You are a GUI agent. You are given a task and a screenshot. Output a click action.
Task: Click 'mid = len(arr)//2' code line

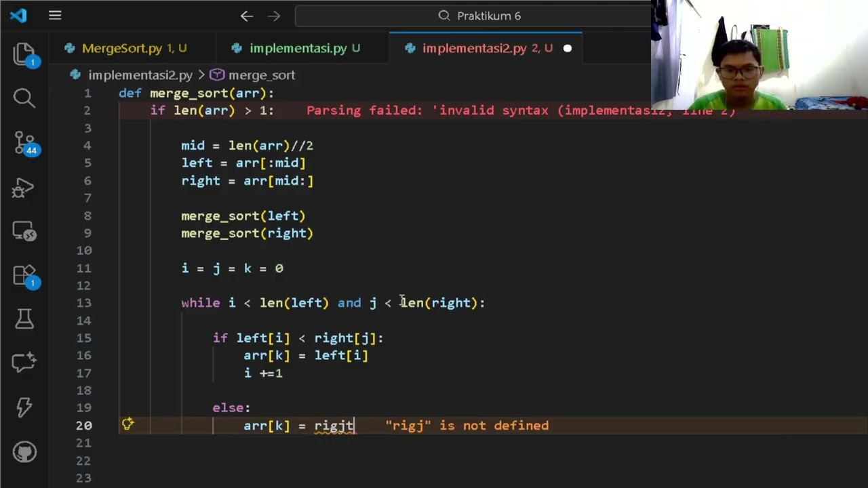coord(247,146)
